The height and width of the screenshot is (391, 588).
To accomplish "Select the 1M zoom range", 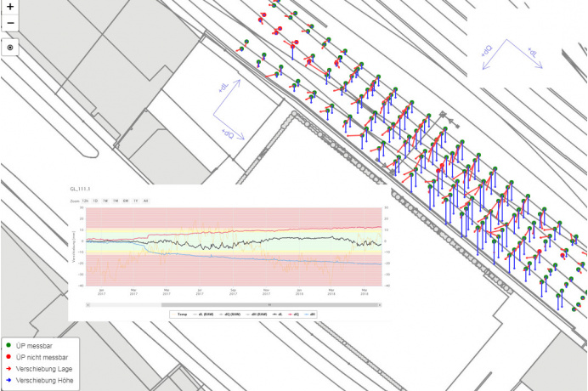I will pyautogui.click(x=115, y=201).
